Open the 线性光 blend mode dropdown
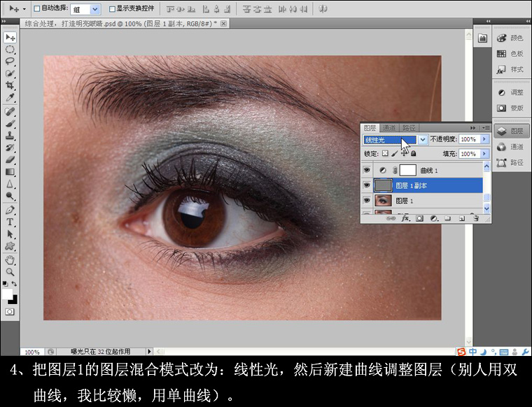The width and height of the screenshot is (532, 407). pos(395,139)
